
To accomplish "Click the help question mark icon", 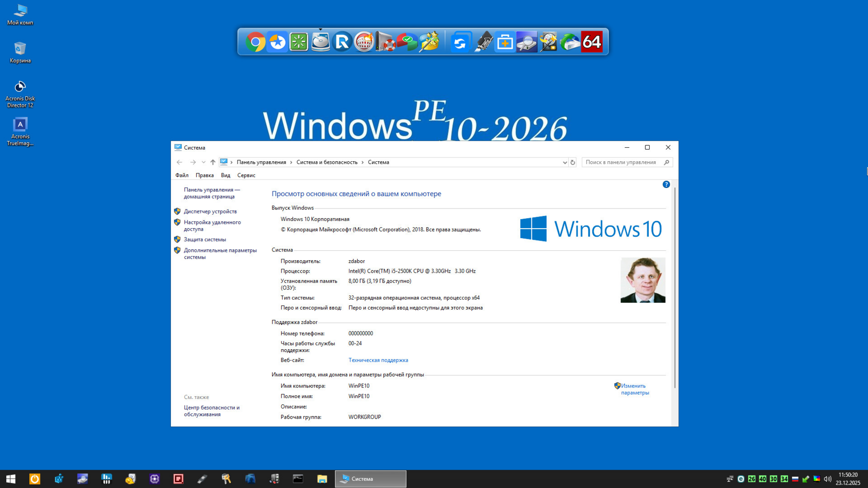I will tap(666, 184).
